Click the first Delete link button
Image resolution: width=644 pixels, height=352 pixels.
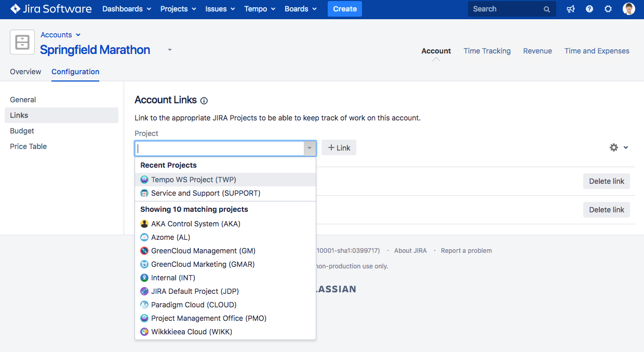(x=606, y=181)
